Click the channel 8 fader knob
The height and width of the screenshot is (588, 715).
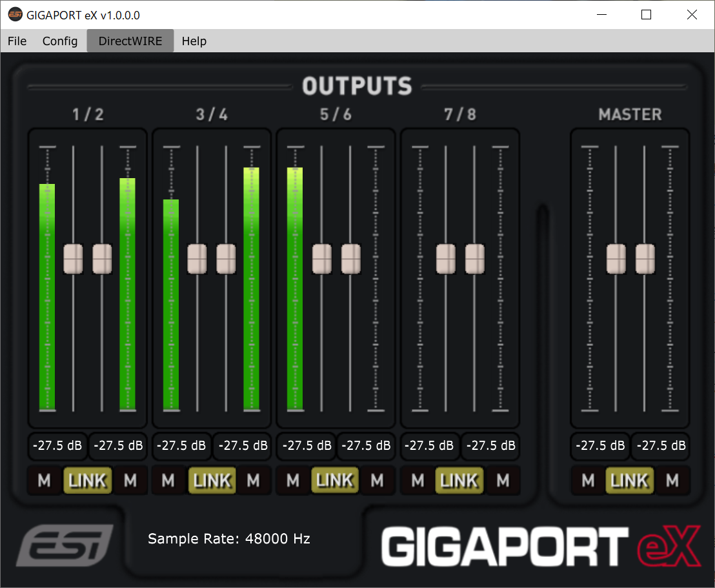[x=475, y=259]
